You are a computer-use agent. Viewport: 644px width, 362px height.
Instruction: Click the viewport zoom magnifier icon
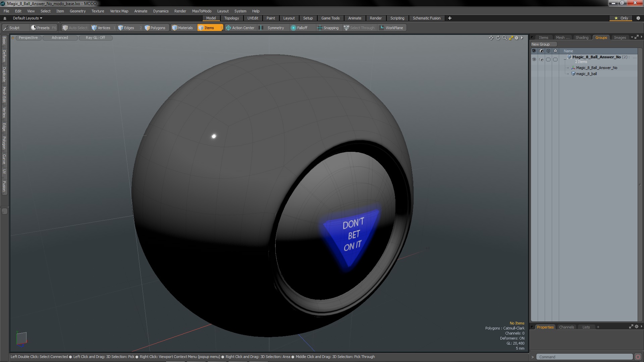[504, 38]
